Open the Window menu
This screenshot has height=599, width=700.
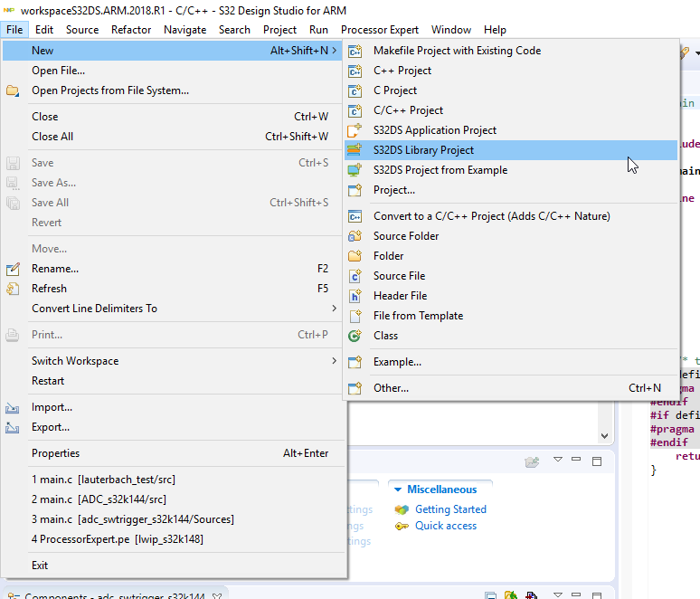[x=451, y=30]
